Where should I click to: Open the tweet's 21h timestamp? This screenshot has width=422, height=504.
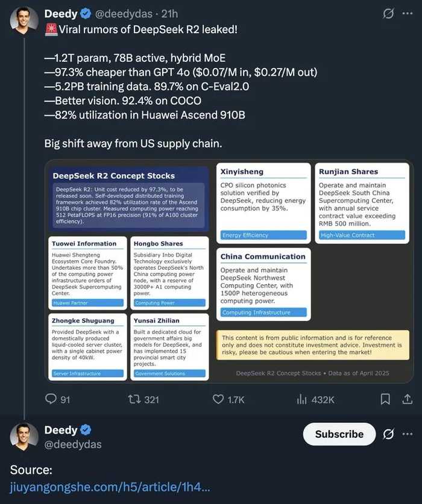169,14
